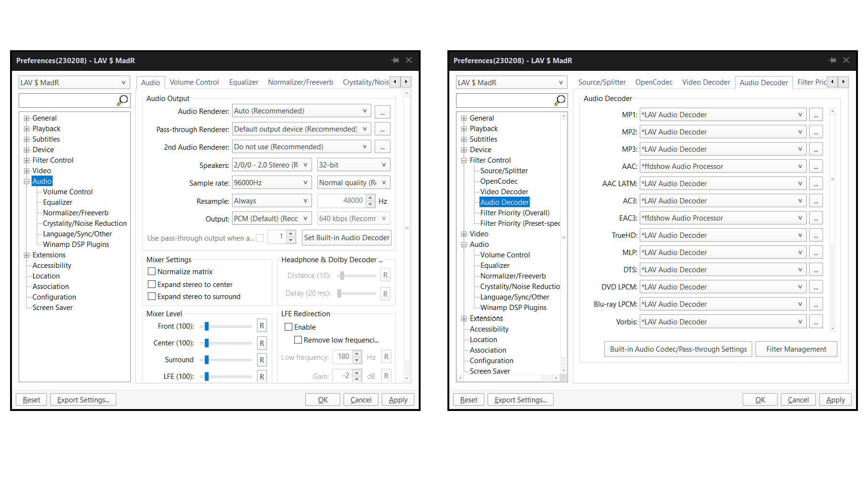Screen dimensions: 868x488
Task: Switch to Source/Splitter tab
Action: [602, 82]
